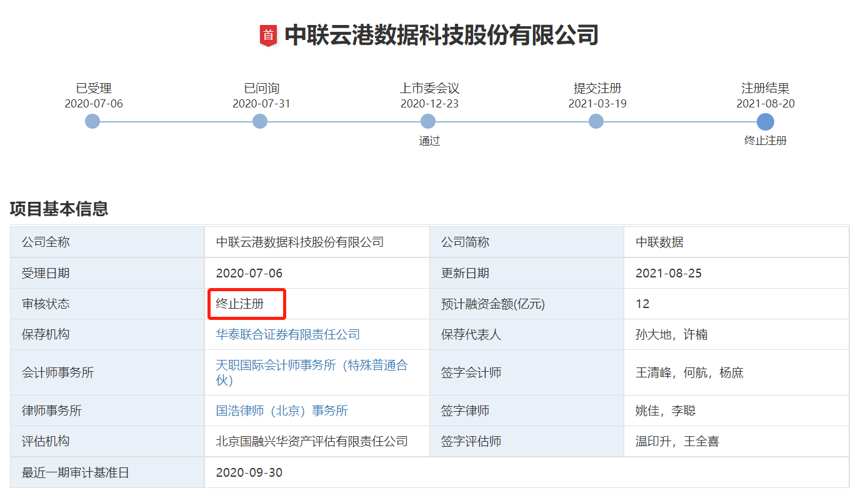Open the 华泰联合证券有限责任公司 link
The image size is (868, 493).
(x=288, y=334)
